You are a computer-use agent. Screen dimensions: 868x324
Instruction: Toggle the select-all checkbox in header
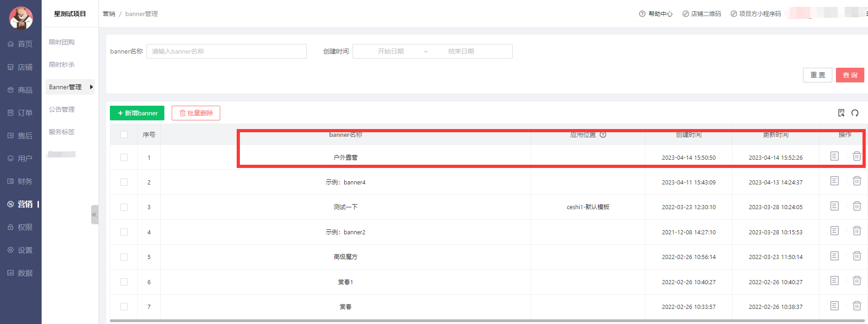[x=124, y=135]
